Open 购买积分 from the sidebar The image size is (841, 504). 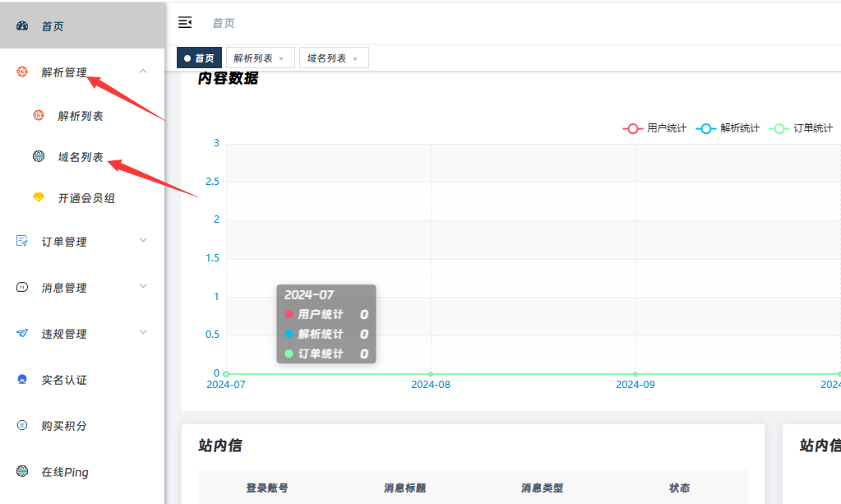click(64, 426)
